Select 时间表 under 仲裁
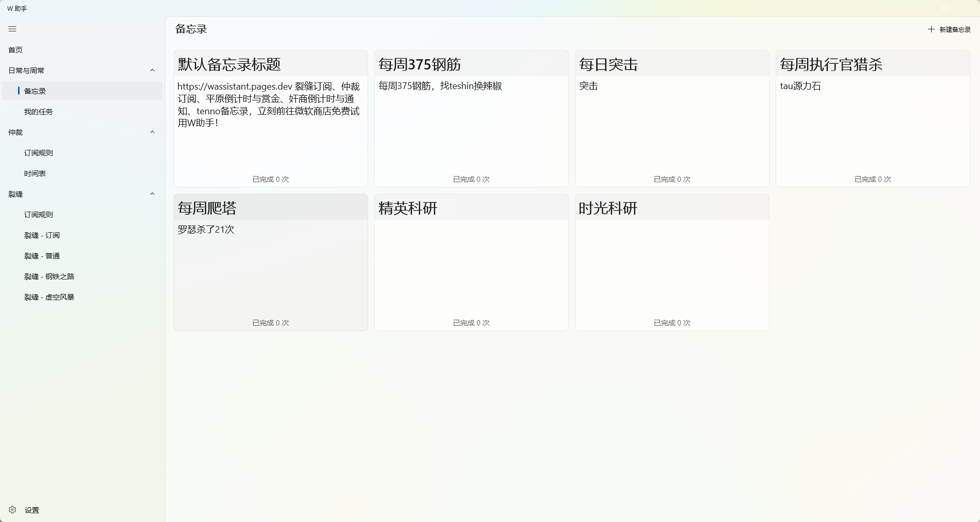The image size is (980, 522). tap(35, 173)
